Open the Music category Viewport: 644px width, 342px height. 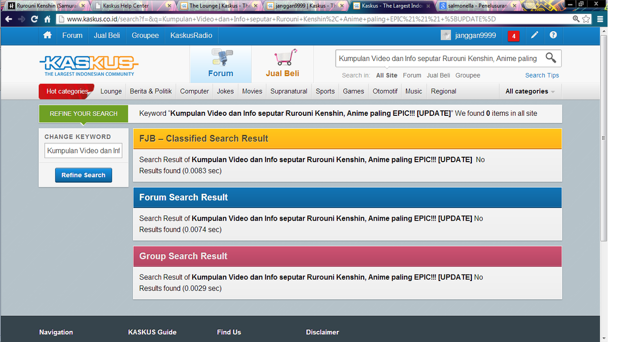click(414, 91)
